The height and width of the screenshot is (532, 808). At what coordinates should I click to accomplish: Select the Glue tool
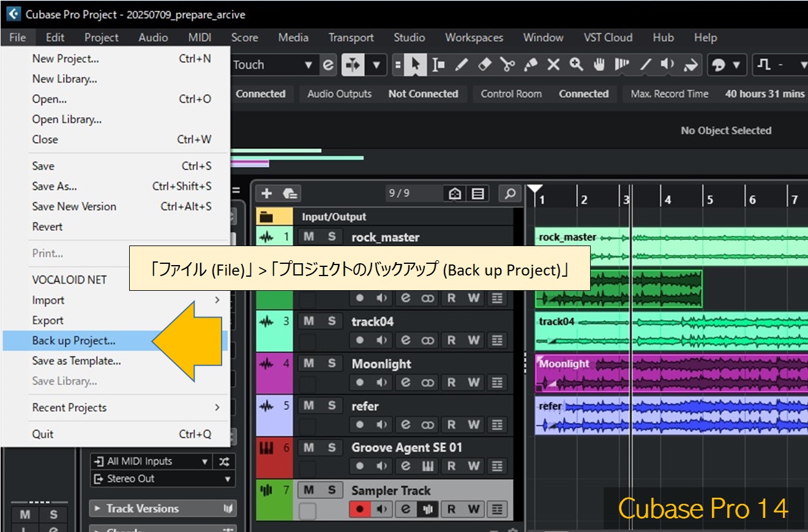(x=531, y=65)
